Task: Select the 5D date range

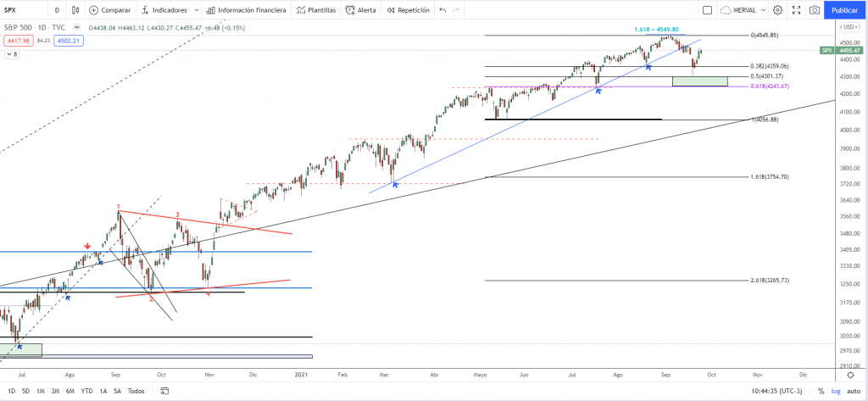Action: (x=26, y=391)
